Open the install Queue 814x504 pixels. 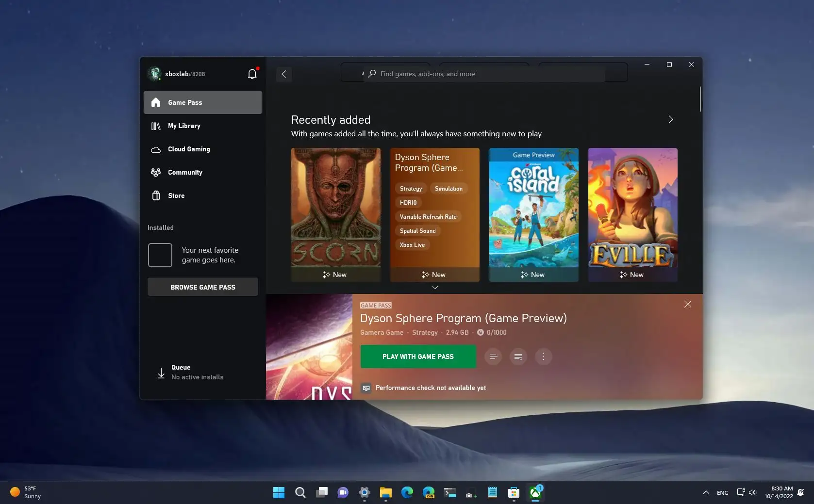203,372
